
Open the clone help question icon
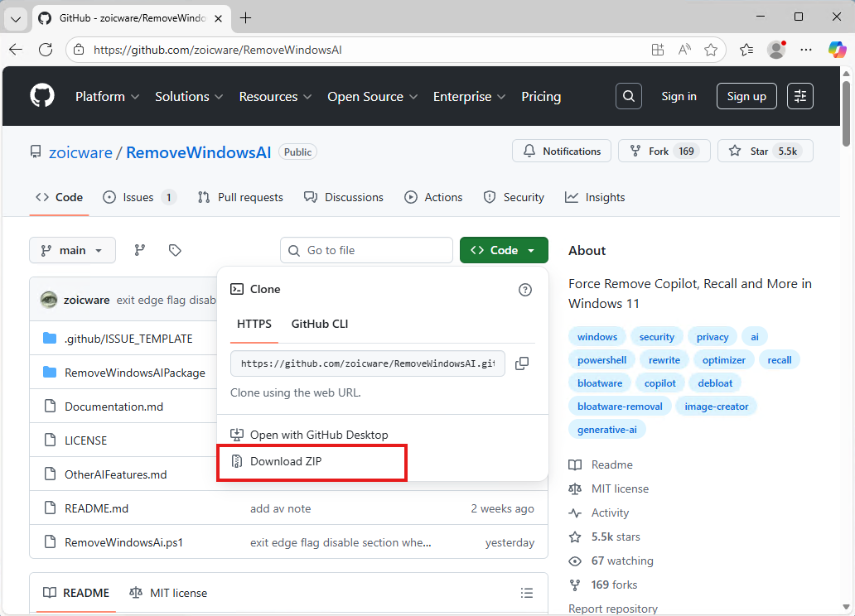[x=524, y=290]
